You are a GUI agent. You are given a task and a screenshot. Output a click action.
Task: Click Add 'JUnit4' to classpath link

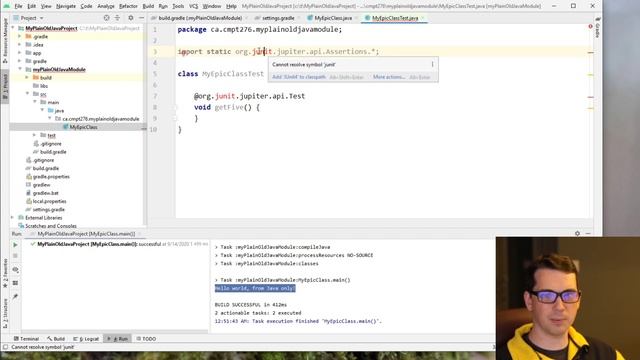pyautogui.click(x=299, y=77)
